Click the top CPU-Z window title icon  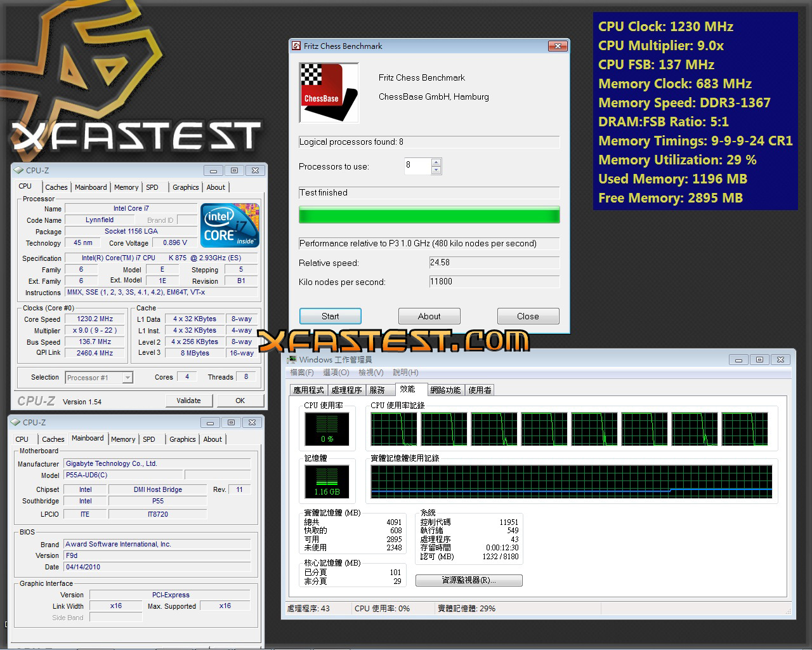pos(18,171)
